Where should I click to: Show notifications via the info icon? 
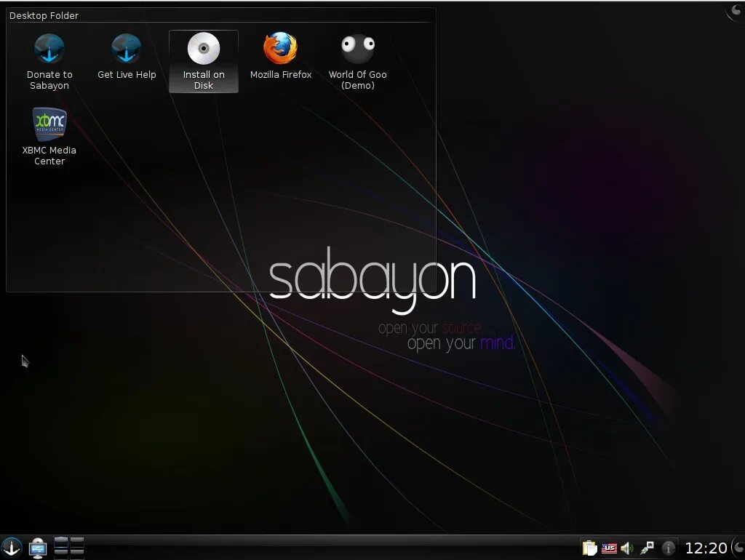(x=668, y=548)
